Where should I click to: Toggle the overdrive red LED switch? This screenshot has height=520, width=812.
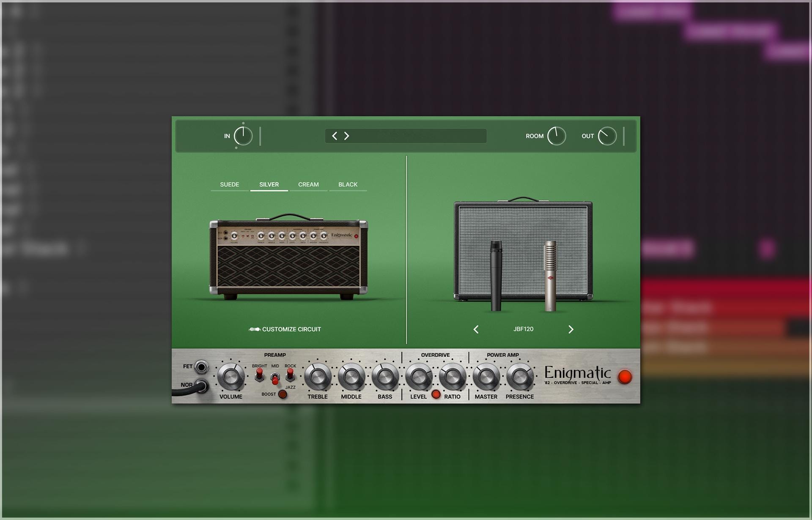[x=436, y=395]
